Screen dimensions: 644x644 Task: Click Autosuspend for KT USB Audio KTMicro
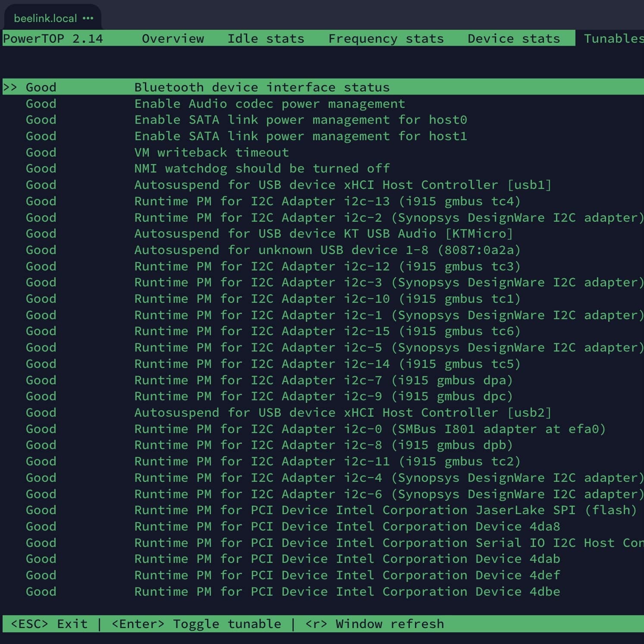coord(324,233)
